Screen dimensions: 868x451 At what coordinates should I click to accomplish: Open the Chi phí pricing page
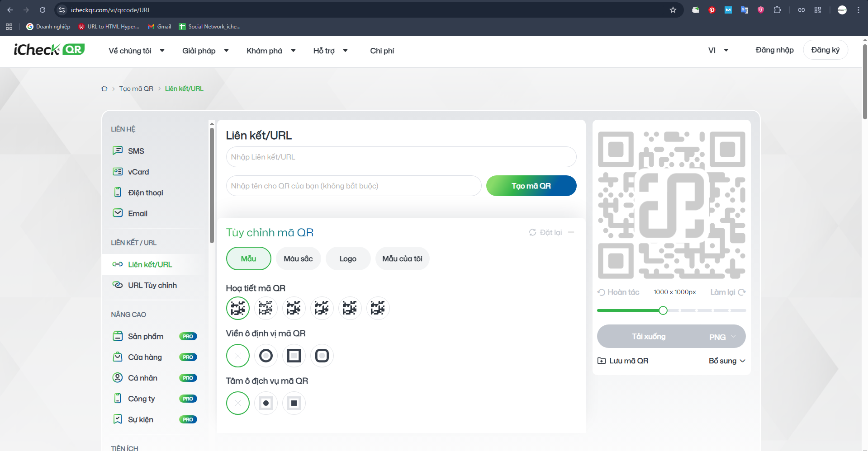(382, 51)
